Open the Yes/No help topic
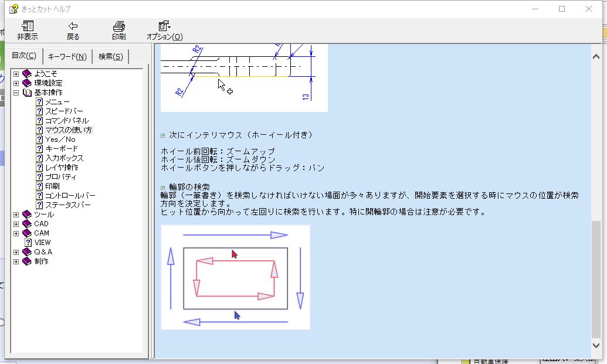The image size is (607, 364). pyautogui.click(x=60, y=140)
